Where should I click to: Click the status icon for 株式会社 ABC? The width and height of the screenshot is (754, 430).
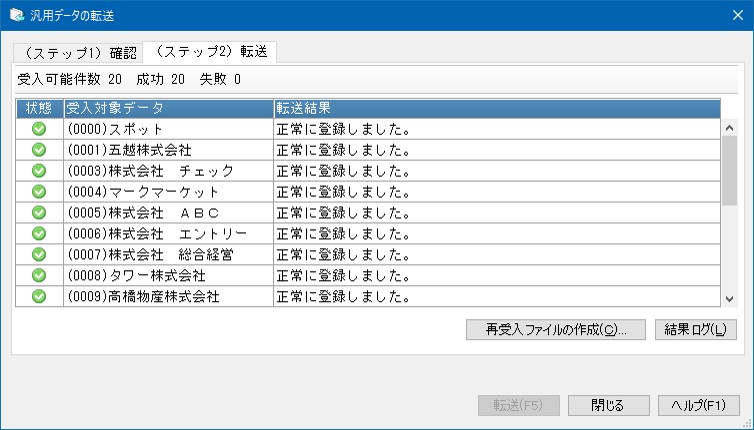point(39,213)
